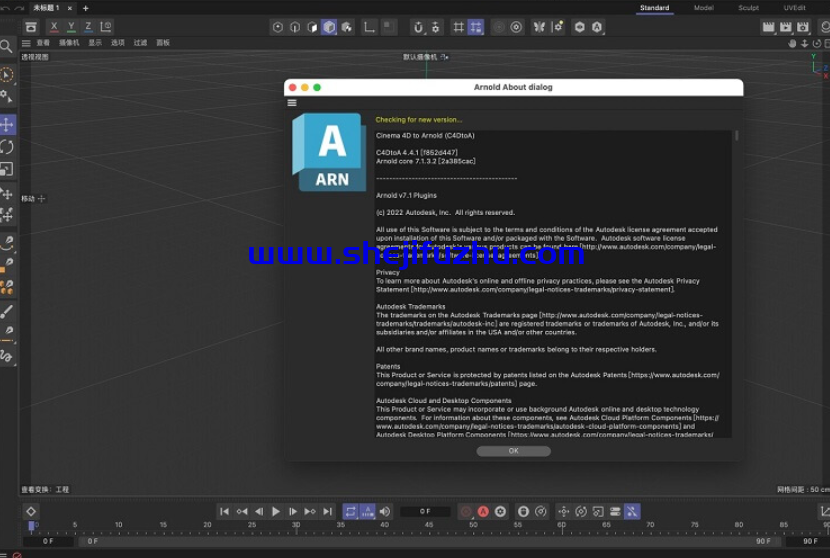Open the 过滤 viewport menu
Viewport: 830px width, 558px height.
point(140,43)
